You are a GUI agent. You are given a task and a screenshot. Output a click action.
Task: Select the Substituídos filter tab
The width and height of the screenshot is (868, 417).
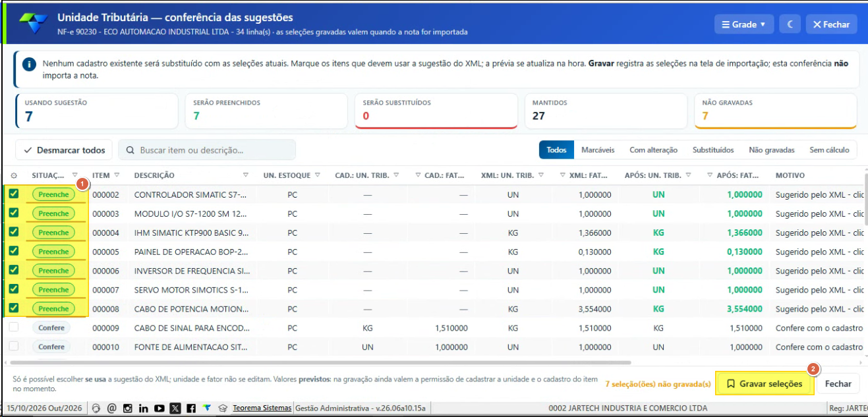713,150
